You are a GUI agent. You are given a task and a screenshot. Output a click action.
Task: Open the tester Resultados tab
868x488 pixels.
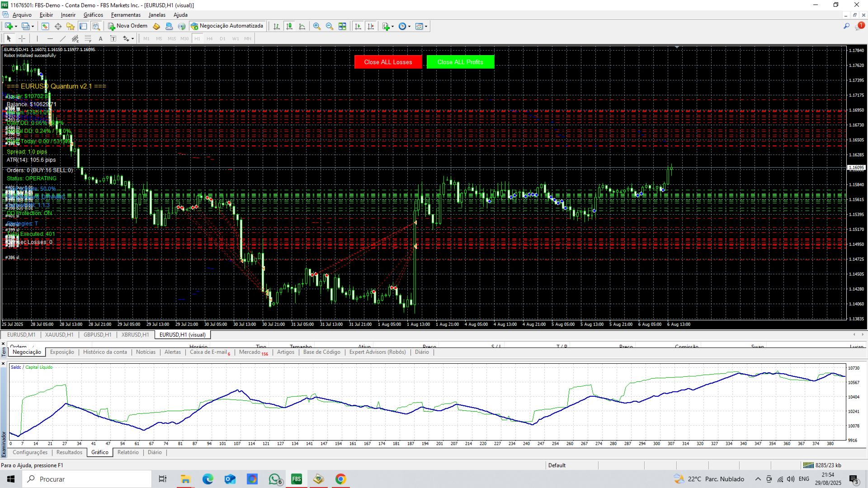pos(69,452)
